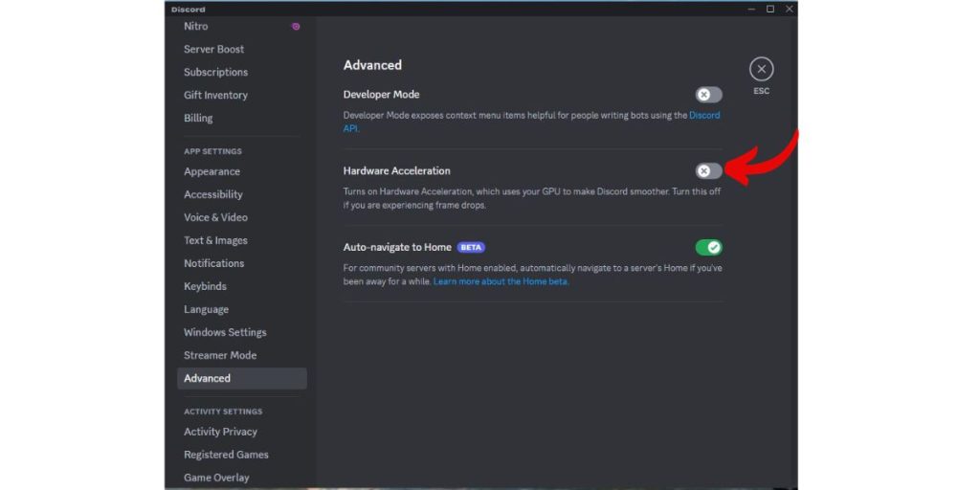Enable the Hardware Acceleration switch
This screenshot has height=490, width=980.
pos(709,170)
